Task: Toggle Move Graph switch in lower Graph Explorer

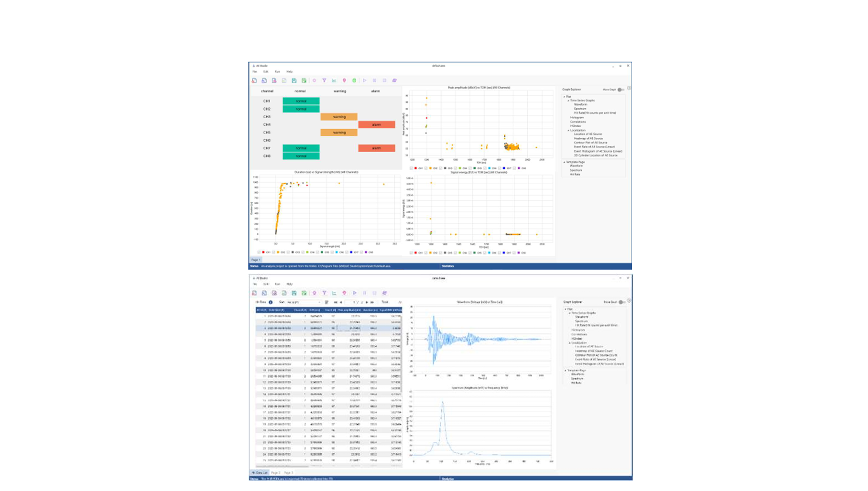Action: tap(621, 302)
